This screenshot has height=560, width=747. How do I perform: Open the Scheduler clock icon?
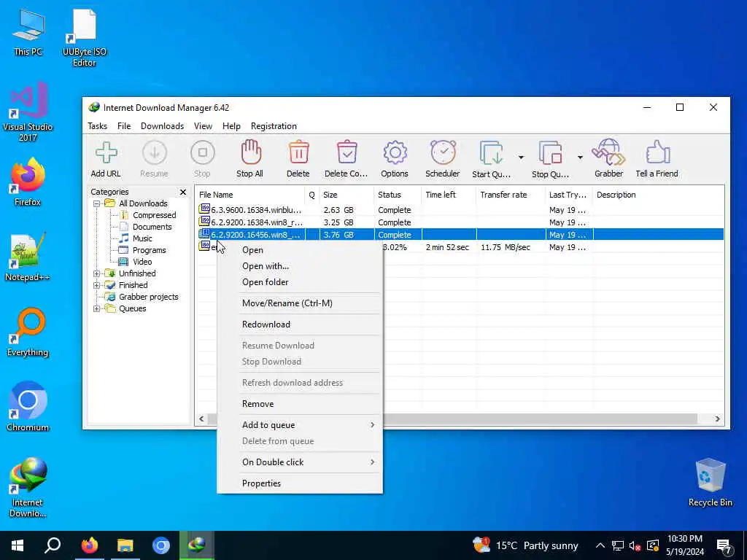click(443, 152)
